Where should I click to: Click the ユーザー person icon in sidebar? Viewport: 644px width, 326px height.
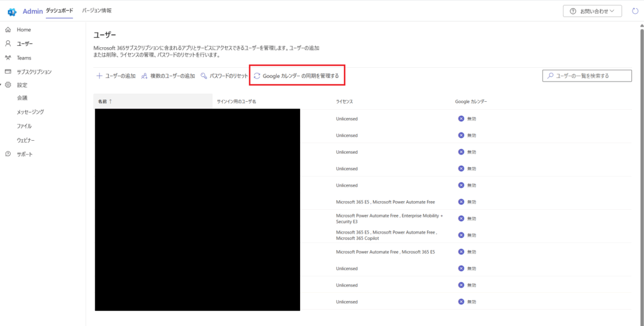tap(8, 43)
